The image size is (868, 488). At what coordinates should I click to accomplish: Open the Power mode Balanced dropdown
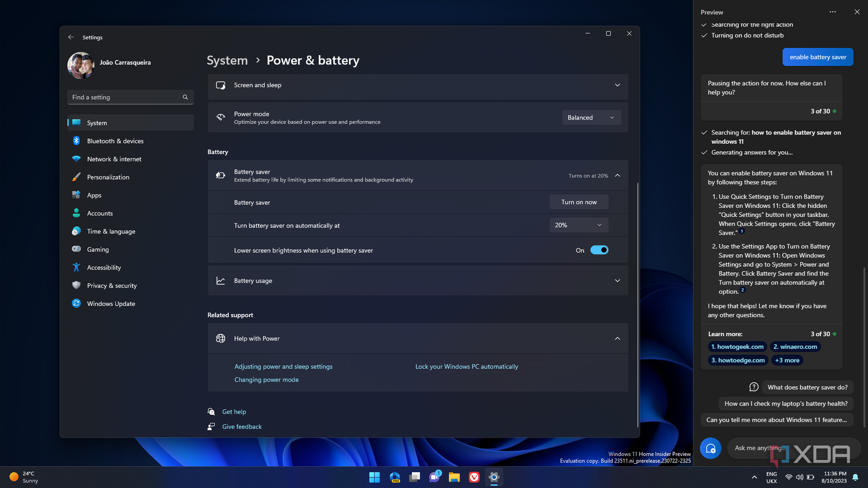[591, 118]
